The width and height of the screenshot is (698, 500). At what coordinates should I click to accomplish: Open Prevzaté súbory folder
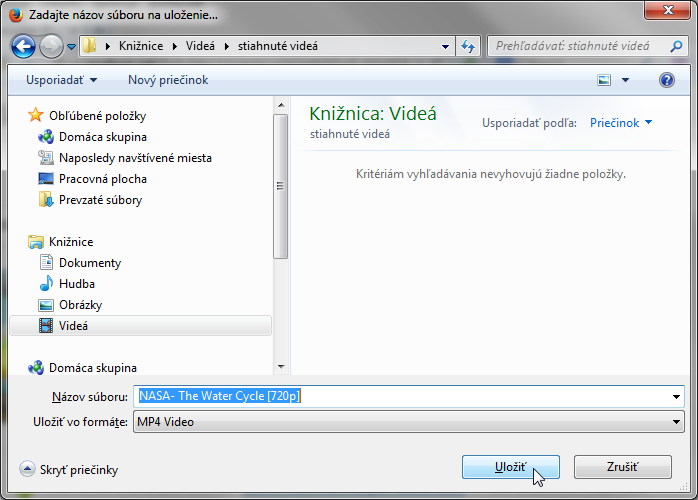100,200
